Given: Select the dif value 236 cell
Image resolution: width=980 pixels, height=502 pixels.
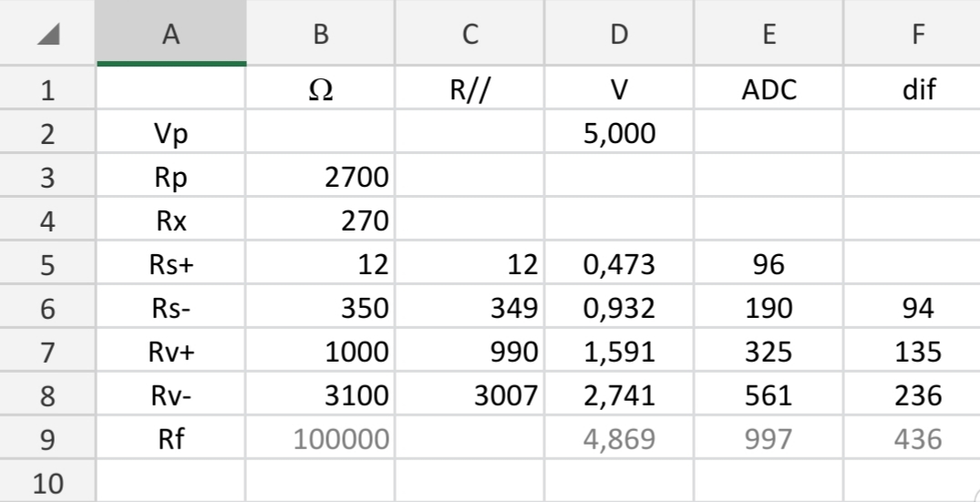Looking at the screenshot, I should [912, 394].
